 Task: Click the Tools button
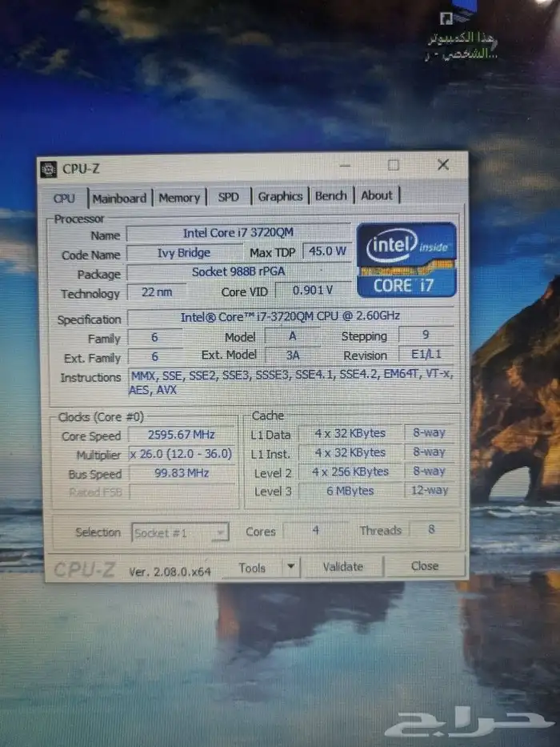252,568
